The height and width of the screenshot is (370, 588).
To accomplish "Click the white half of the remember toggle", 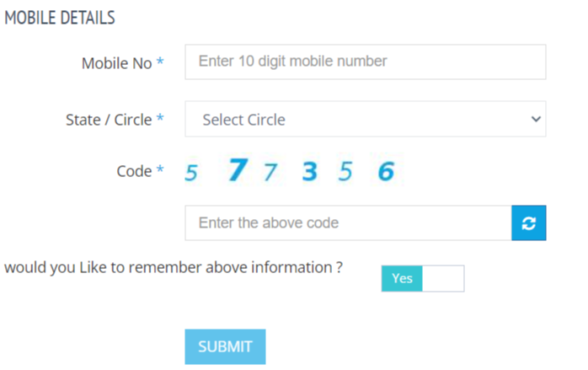I will [443, 278].
